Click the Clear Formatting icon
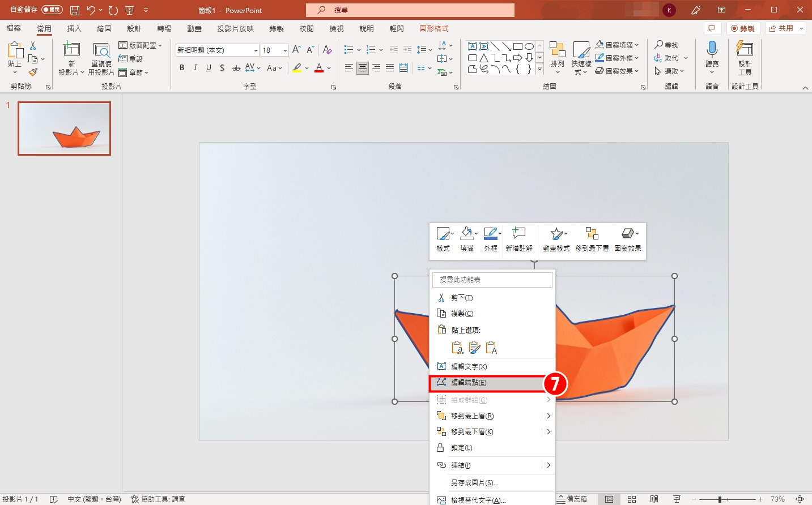The width and height of the screenshot is (812, 505). (327, 50)
